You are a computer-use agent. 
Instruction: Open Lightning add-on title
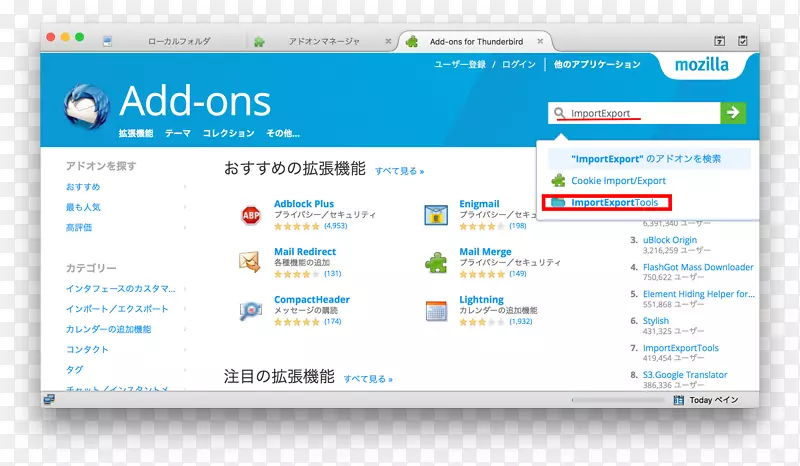(x=481, y=300)
